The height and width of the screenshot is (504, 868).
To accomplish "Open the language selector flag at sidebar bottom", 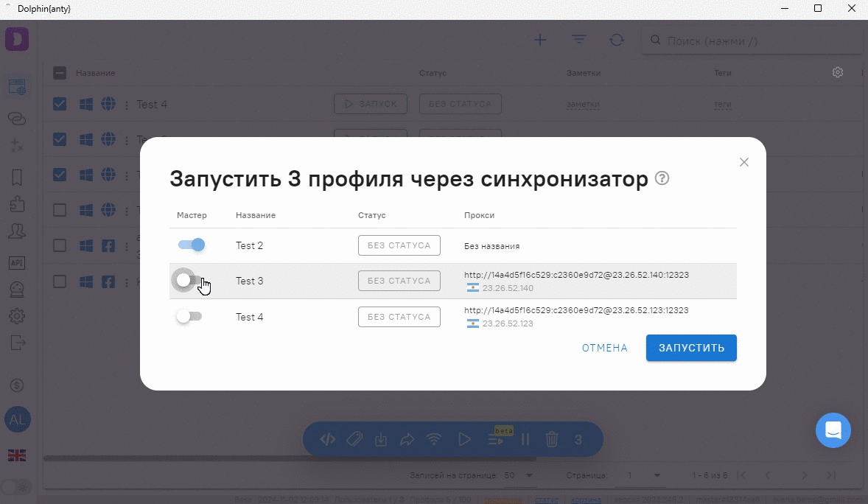I will point(16,455).
